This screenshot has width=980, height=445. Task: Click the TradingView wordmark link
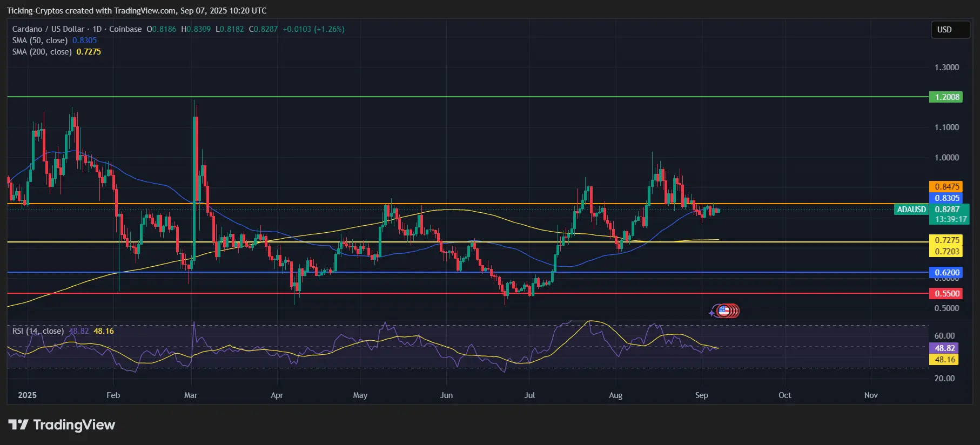pyautogui.click(x=74, y=425)
